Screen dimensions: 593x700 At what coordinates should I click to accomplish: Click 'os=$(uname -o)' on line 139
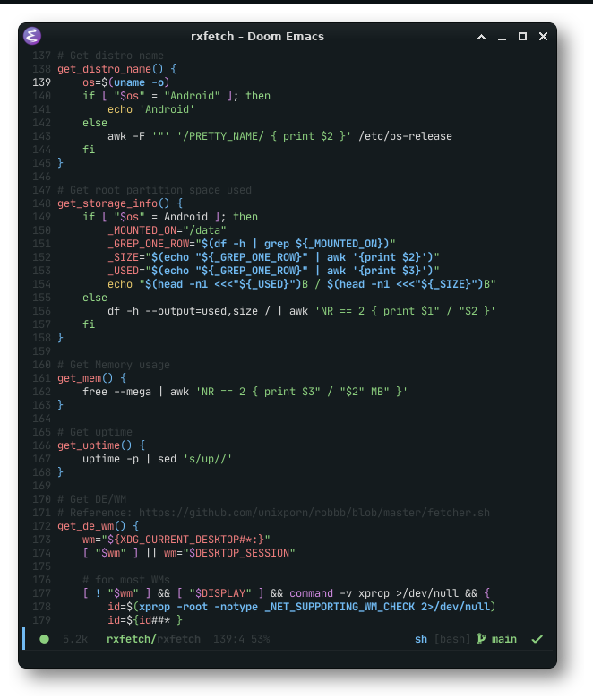click(125, 82)
